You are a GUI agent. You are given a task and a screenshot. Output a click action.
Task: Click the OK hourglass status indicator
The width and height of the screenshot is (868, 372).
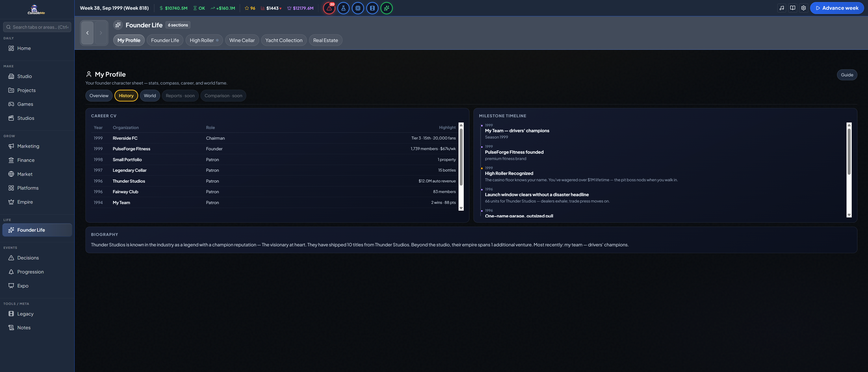[199, 8]
